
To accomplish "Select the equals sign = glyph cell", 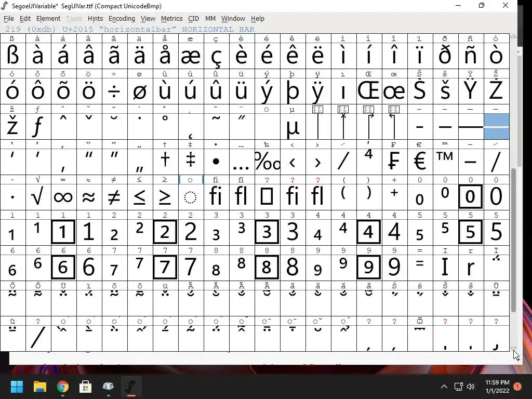I will pos(420,268).
